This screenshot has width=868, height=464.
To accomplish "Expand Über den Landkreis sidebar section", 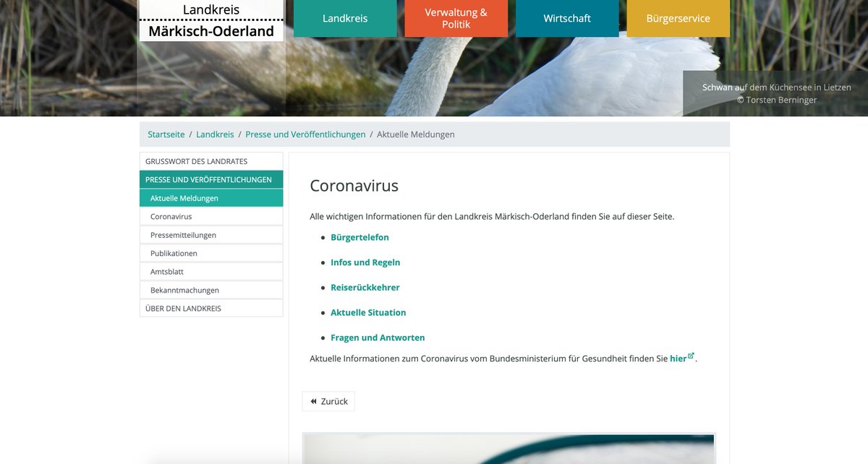I will [211, 309].
